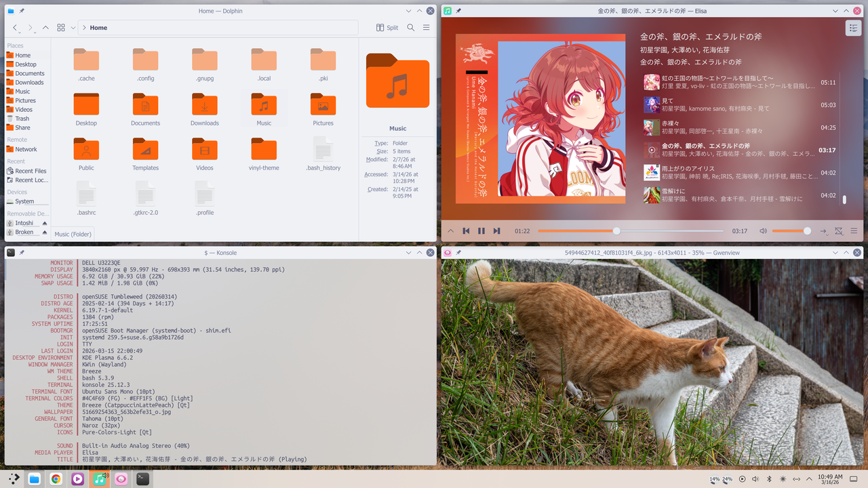Launch Chrome from the taskbar
Image resolution: width=868 pixels, height=488 pixels.
(x=56, y=479)
